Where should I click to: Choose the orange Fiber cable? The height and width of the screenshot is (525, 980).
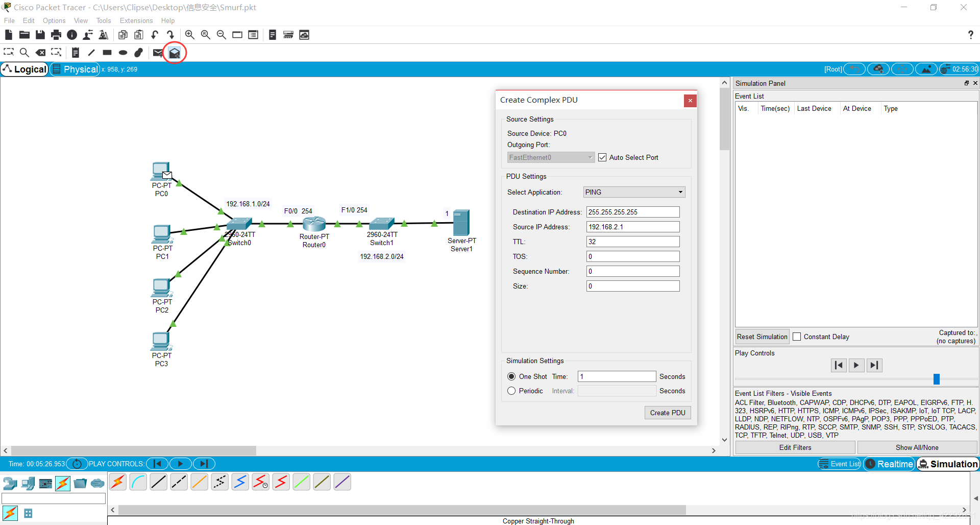click(x=200, y=482)
